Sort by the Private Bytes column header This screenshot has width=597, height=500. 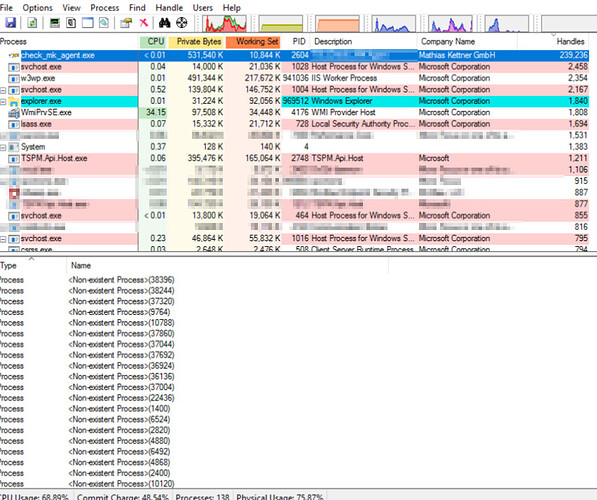click(x=196, y=42)
